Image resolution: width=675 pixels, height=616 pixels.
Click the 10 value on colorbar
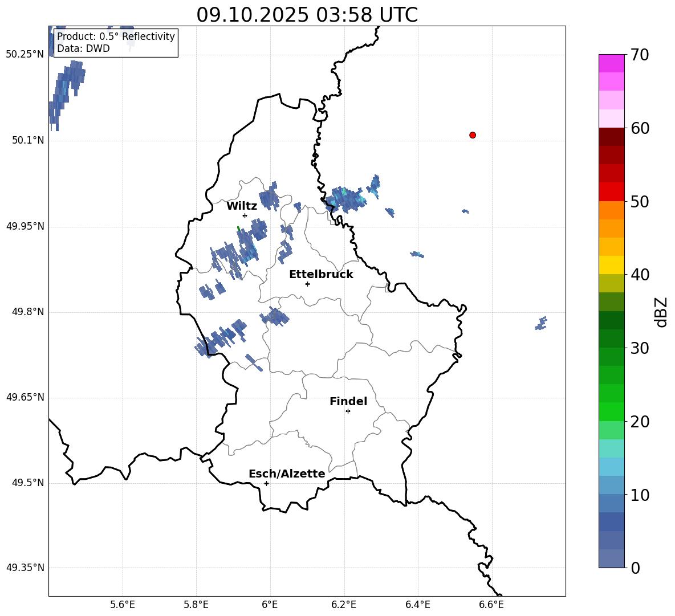[640, 495]
